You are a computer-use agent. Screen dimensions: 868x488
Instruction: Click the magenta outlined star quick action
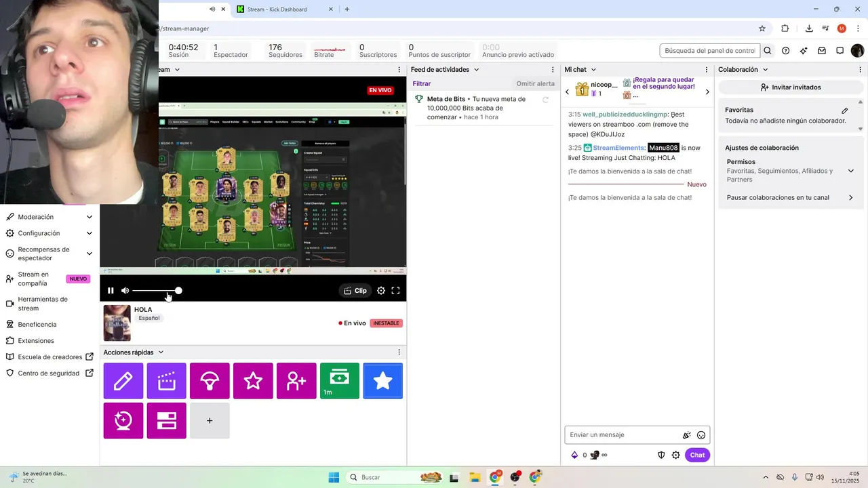point(253,381)
